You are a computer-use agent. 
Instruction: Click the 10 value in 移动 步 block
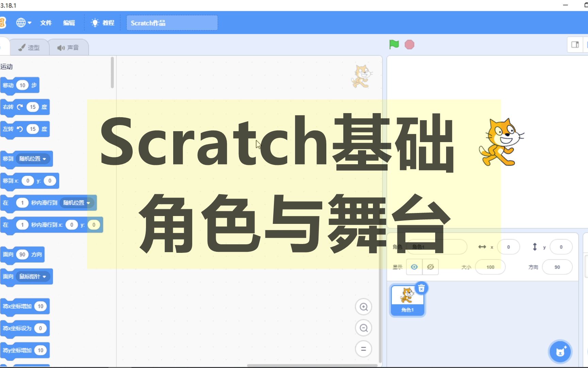pyautogui.click(x=22, y=85)
